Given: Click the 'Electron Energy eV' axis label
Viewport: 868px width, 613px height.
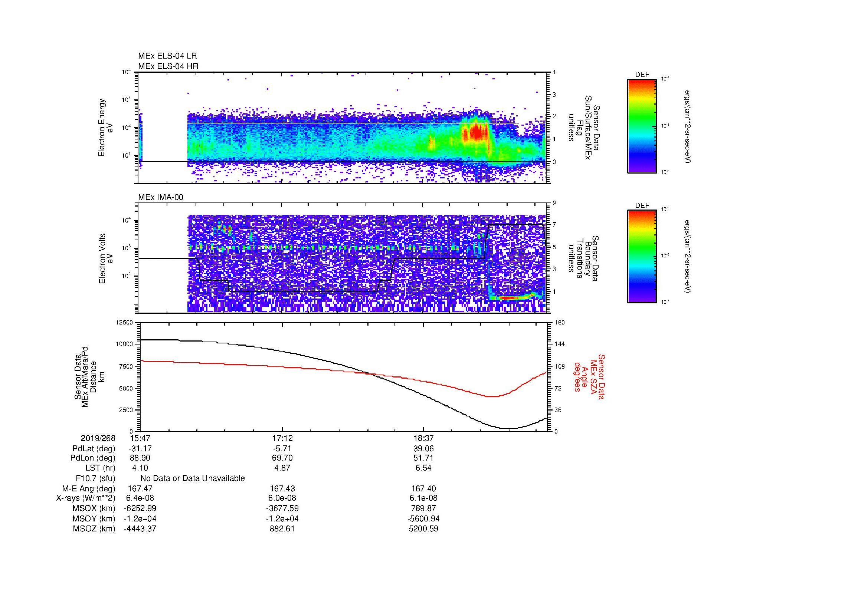Looking at the screenshot, I should pyautogui.click(x=105, y=128).
